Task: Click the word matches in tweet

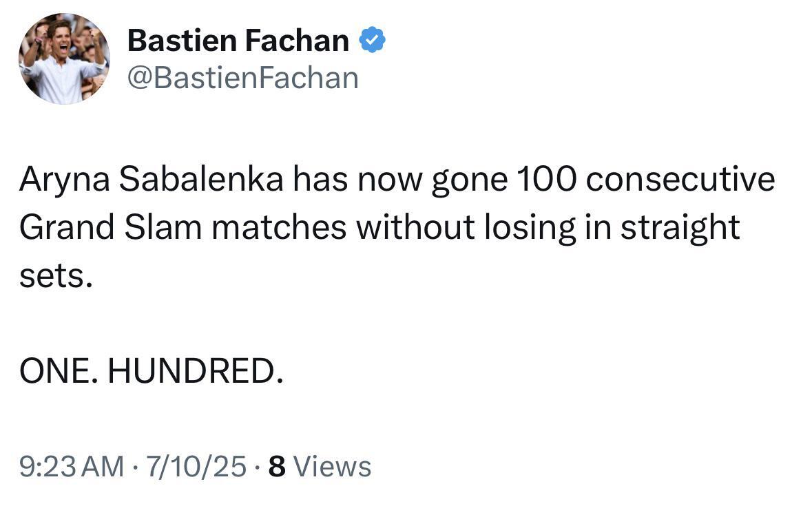Action: pos(279,228)
